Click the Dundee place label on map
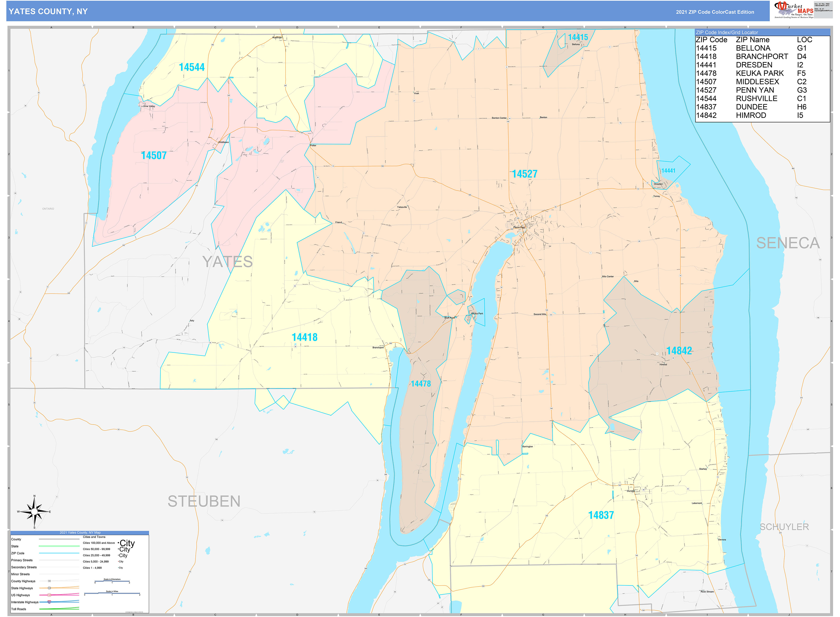 click(x=631, y=491)
